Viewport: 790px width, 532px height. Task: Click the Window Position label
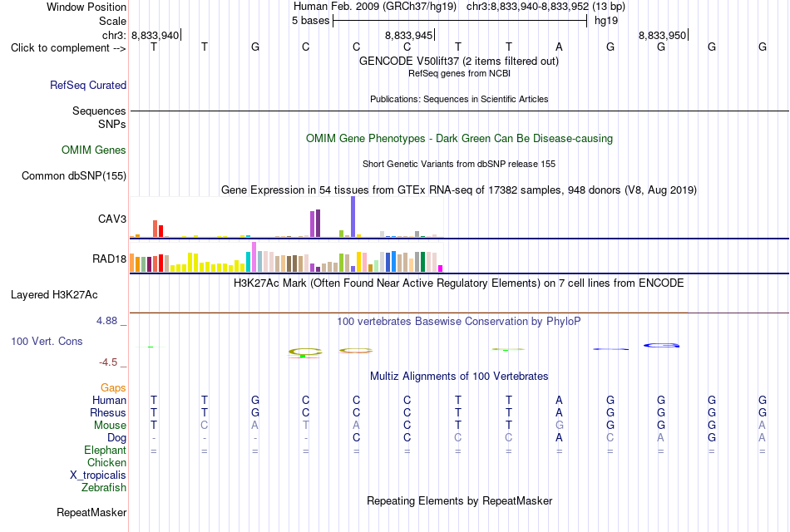[x=86, y=7]
